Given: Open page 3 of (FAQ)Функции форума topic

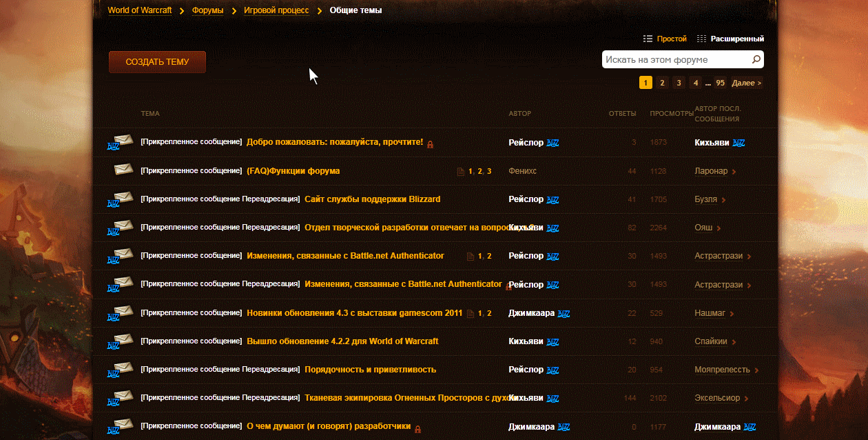Looking at the screenshot, I should 489,171.
